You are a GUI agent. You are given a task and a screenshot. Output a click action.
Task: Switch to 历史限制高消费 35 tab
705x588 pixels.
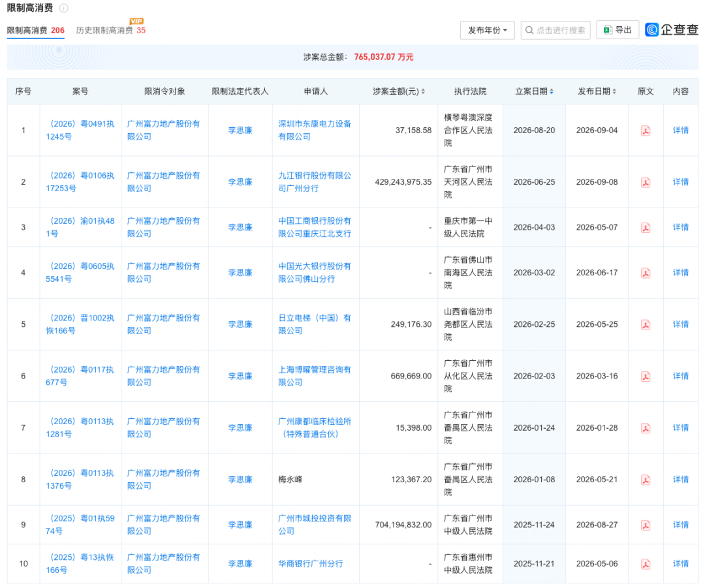pyautogui.click(x=110, y=31)
